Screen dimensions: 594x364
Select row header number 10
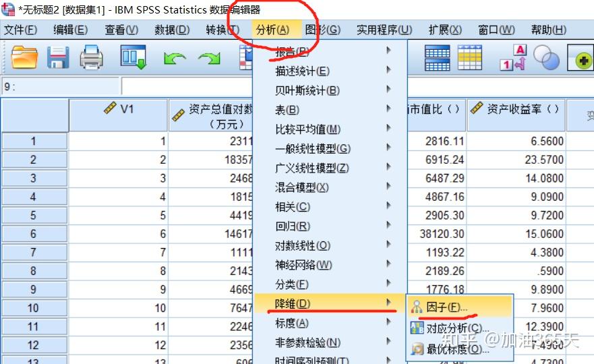(x=34, y=308)
